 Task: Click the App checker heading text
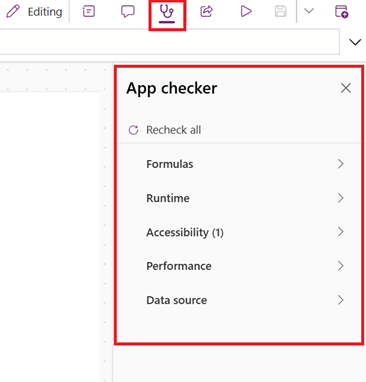pos(172,88)
